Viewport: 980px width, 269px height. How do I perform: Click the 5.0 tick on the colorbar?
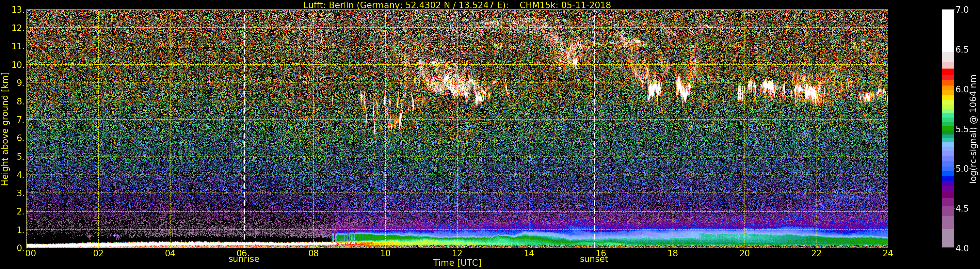click(x=962, y=168)
